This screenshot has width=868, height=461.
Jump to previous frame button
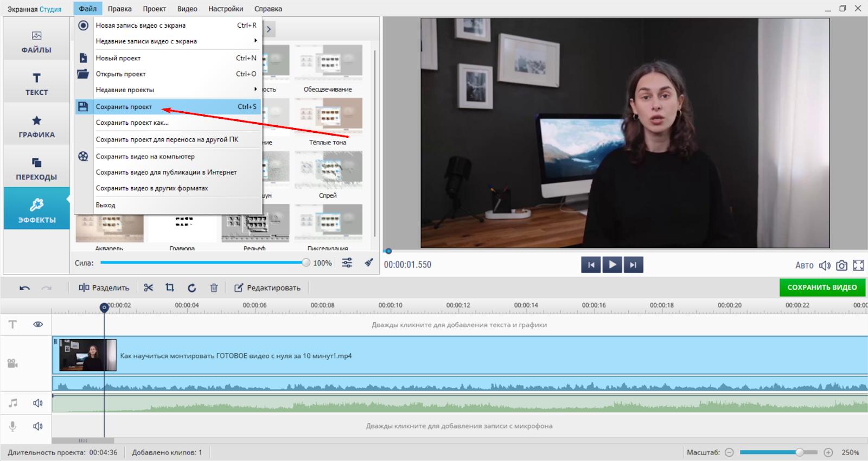(591, 265)
